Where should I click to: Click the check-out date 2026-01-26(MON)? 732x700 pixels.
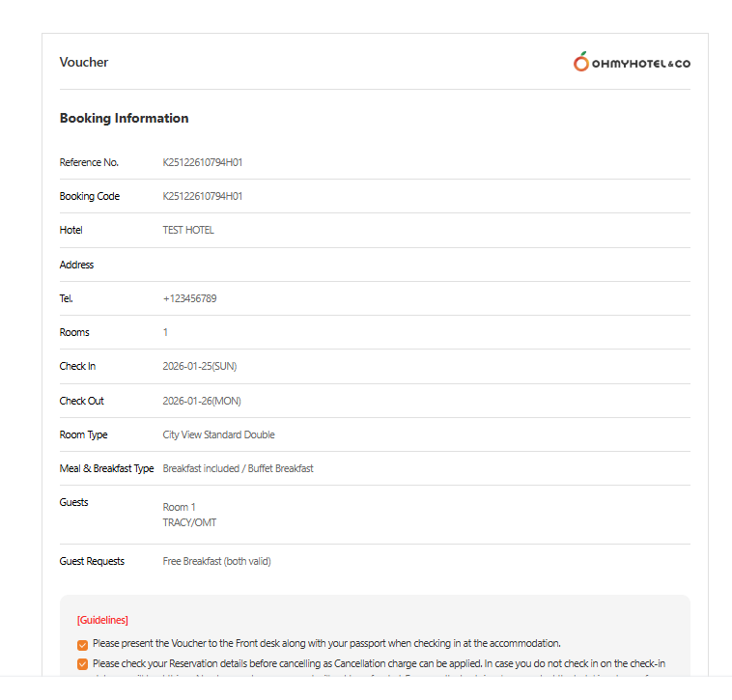click(x=201, y=401)
